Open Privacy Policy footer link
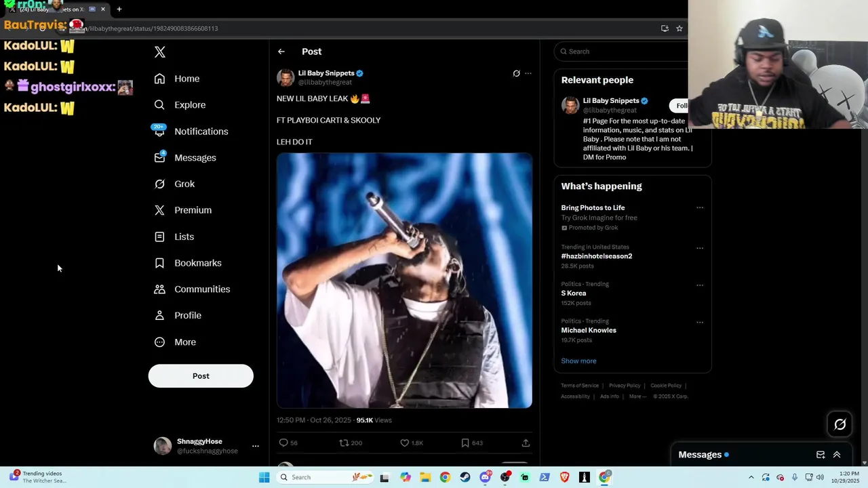 click(x=625, y=386)
